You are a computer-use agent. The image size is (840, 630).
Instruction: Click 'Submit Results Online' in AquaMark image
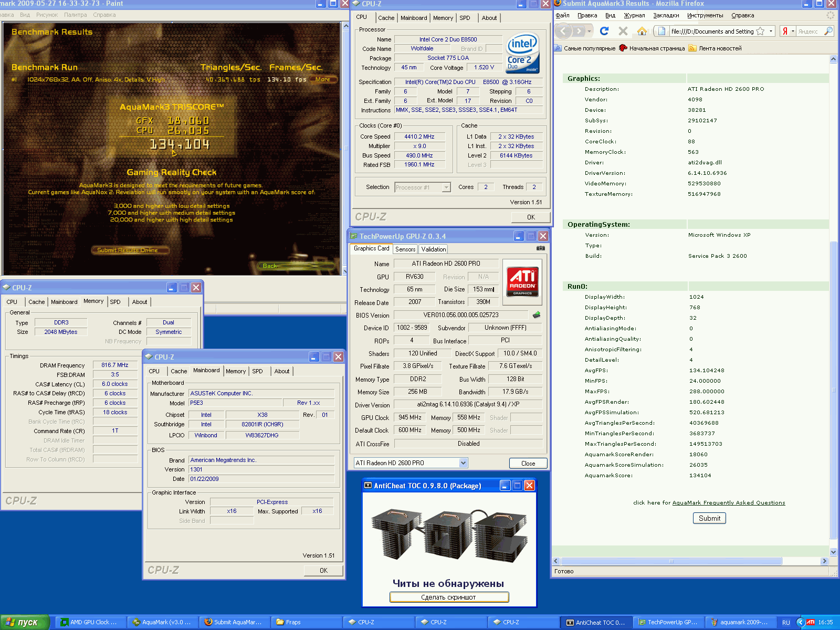coord(130,250)
